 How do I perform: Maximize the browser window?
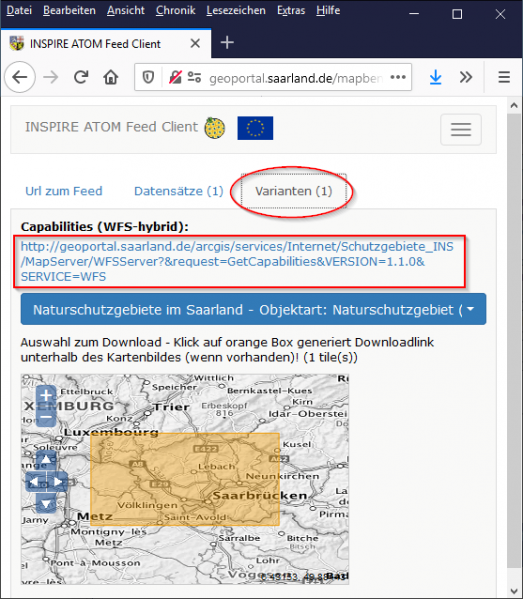click(x=457, y=14)
